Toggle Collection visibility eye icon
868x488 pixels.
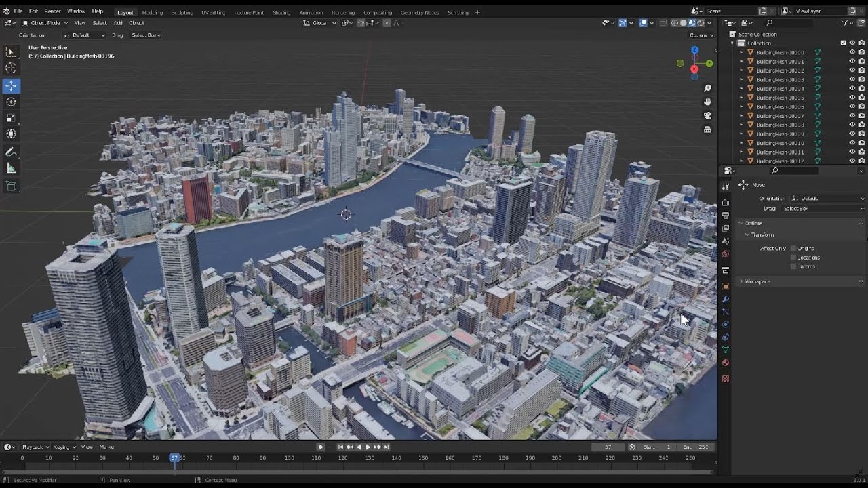(852, 43)
